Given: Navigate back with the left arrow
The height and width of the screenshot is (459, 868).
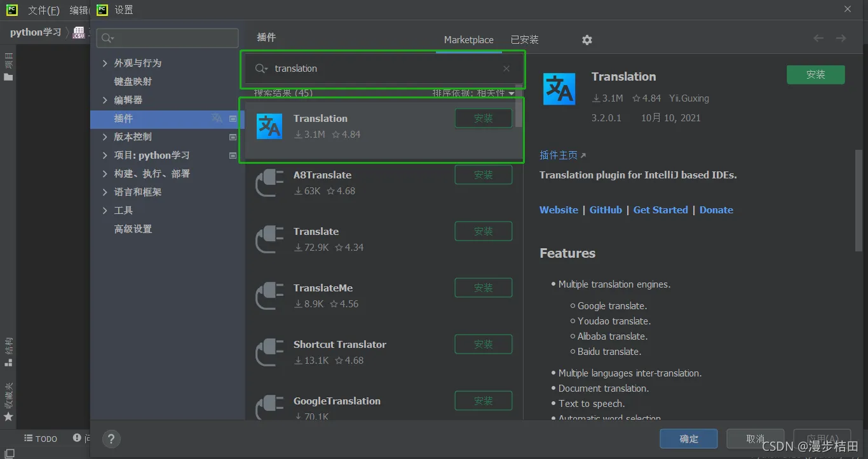Looking at the screenshot, I should coord(818,39).
